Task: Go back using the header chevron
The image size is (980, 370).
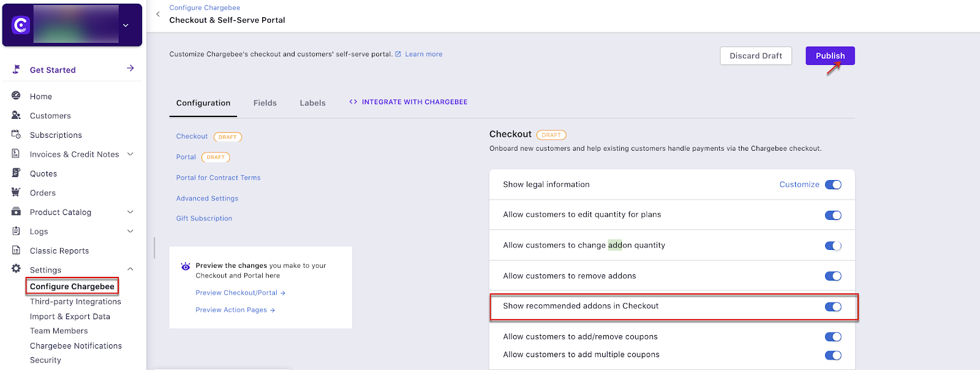Action: (158, 13)
